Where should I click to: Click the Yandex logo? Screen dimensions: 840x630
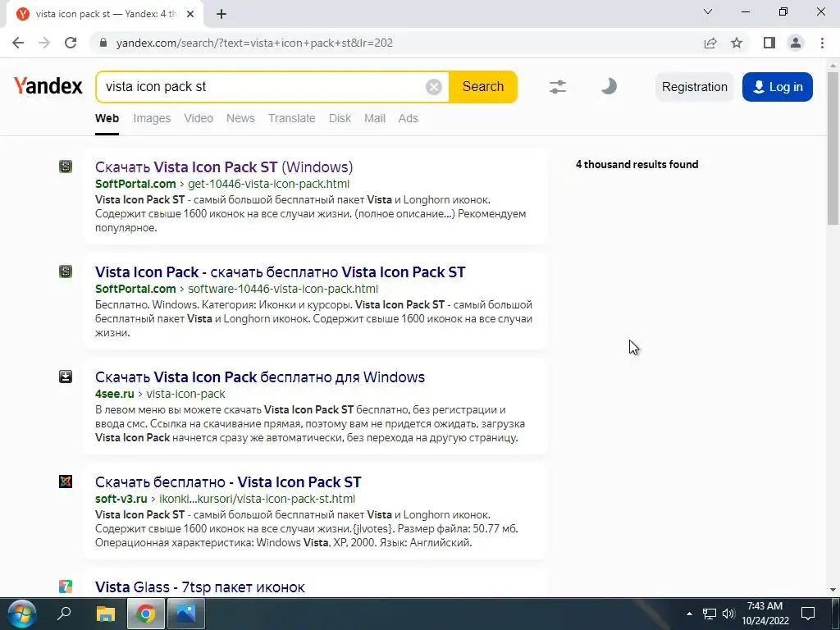coord(48,86)
